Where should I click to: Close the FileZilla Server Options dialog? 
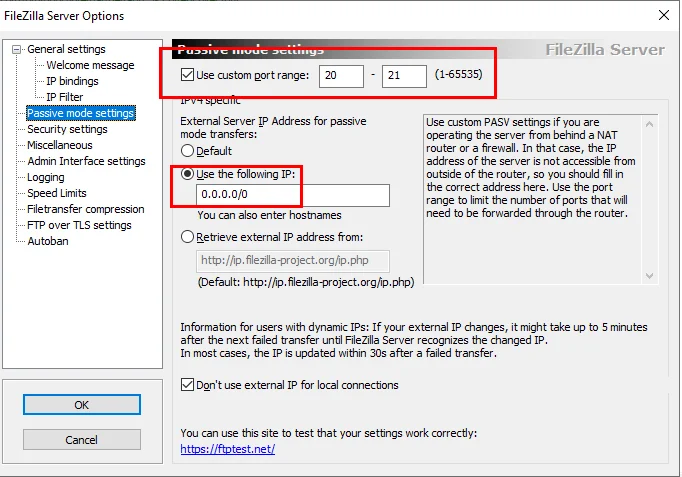[664, 15]
